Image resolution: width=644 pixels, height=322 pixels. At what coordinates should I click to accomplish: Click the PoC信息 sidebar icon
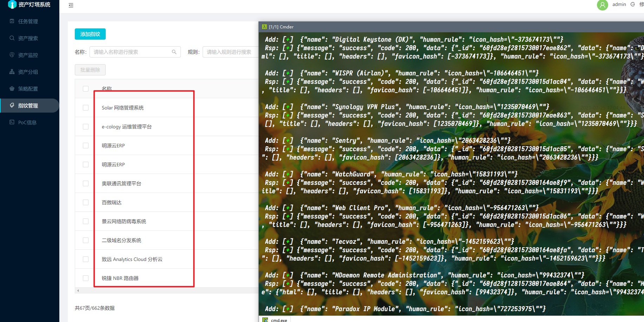point(12,122)
